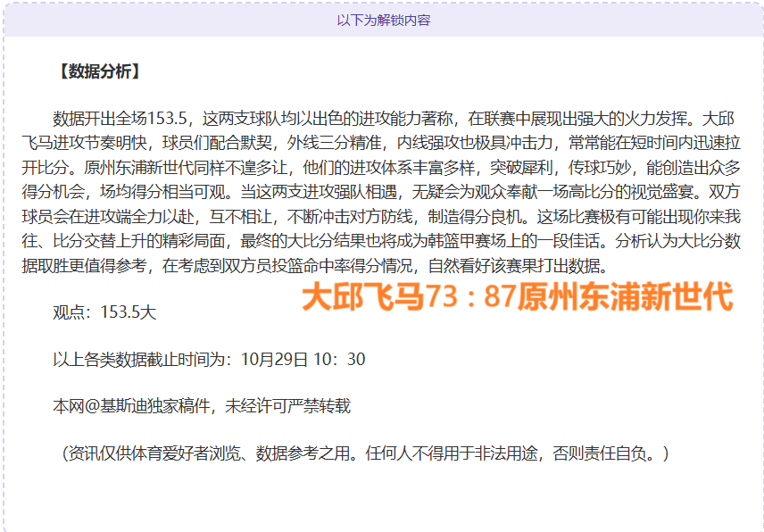Click the '10月29日' date text

click(274, 360)
